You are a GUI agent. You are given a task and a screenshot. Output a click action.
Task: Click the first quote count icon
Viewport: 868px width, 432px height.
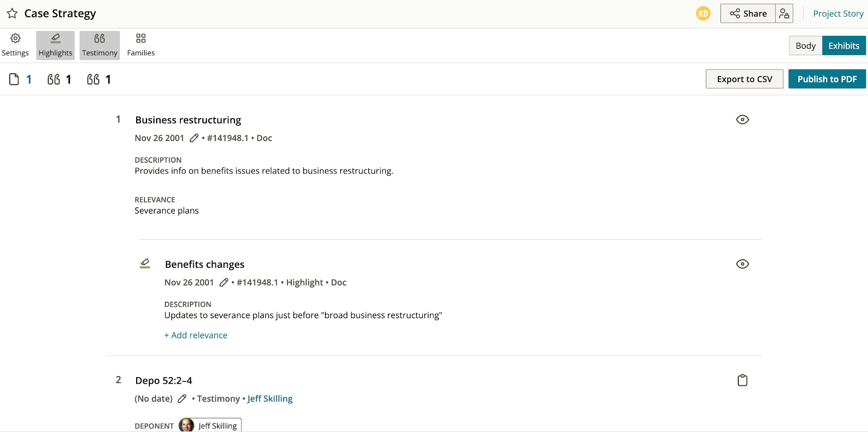point(54,80)
